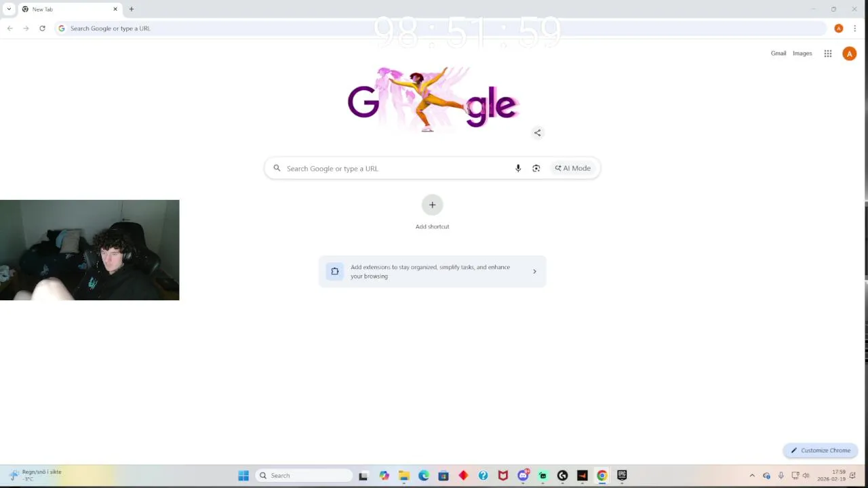Screen dimensions: 868x488
Task: Open volume control tray icon
Action: point(806,476)
